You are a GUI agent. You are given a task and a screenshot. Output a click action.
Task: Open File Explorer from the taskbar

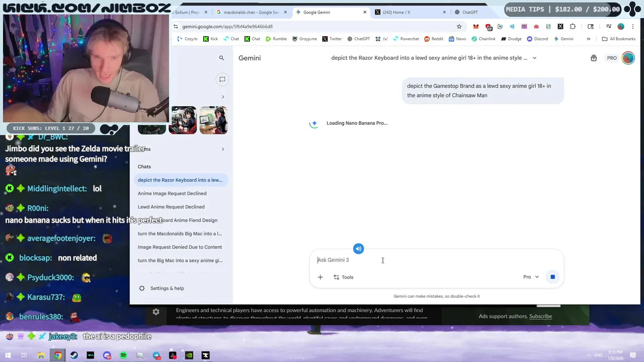pos(41,355)
